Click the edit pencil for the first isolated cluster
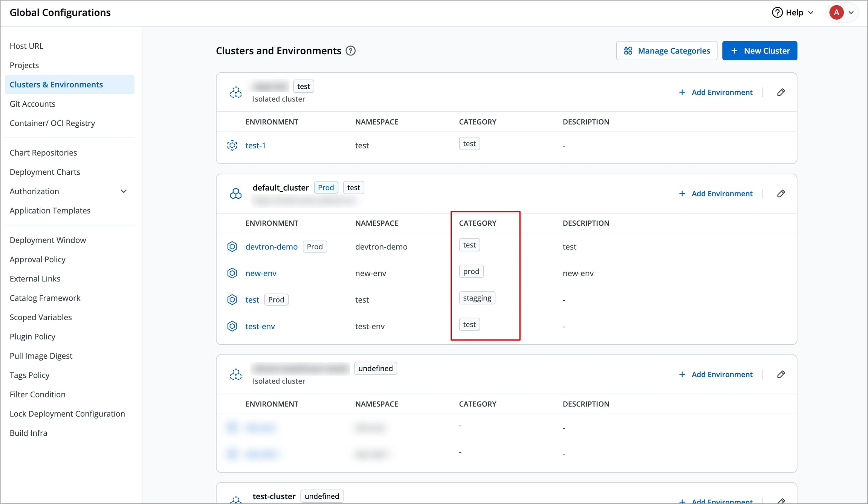868x504 pixels. 781,92
